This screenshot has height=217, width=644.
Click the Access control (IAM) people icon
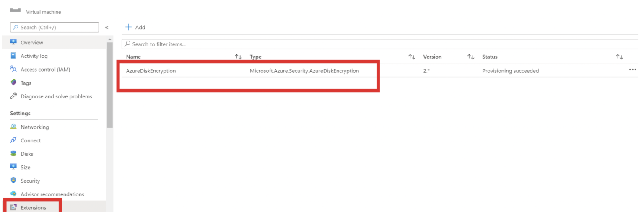point(13,70)
